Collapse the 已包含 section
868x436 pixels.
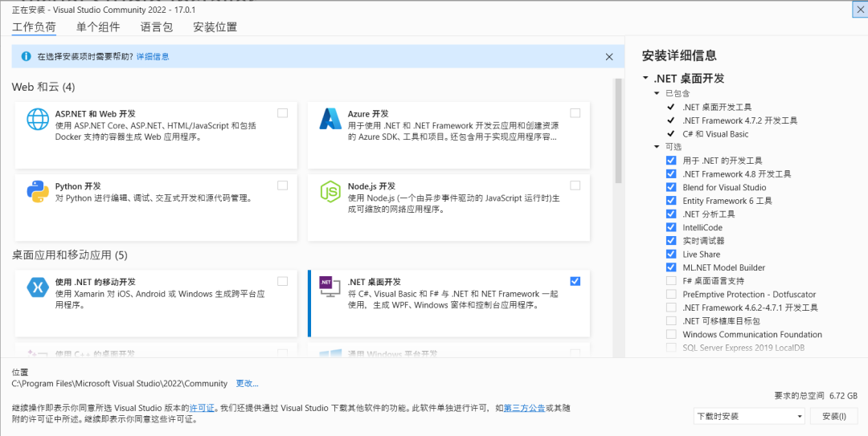[x=657, y=93]
